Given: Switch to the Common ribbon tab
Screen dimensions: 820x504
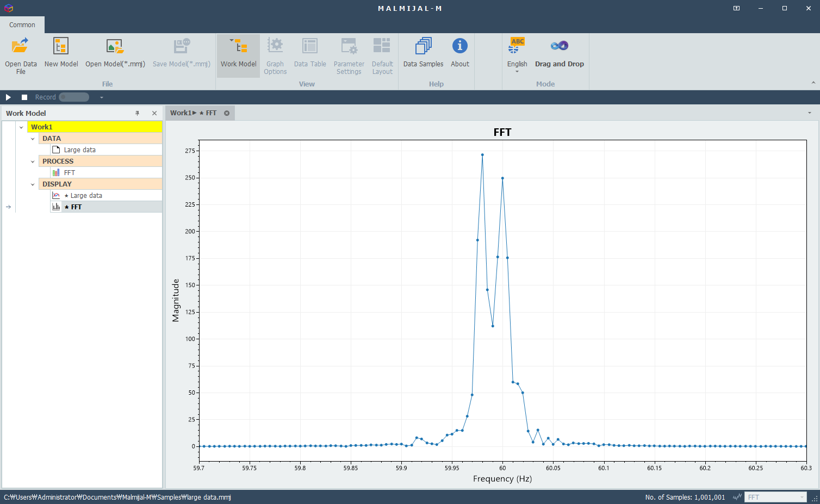Looking at the screenshot, I should pyautogui.click(x=22, y=25).
